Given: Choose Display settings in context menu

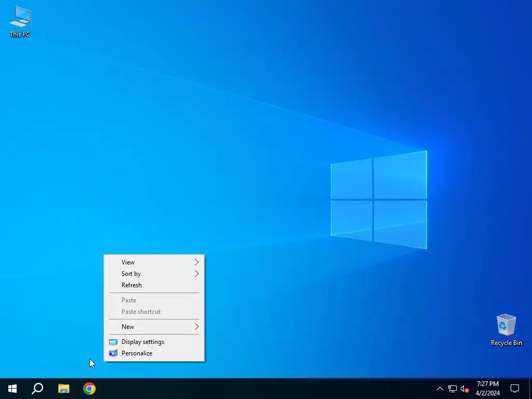Looking at the screenshot, I should (x=154, y=342).
